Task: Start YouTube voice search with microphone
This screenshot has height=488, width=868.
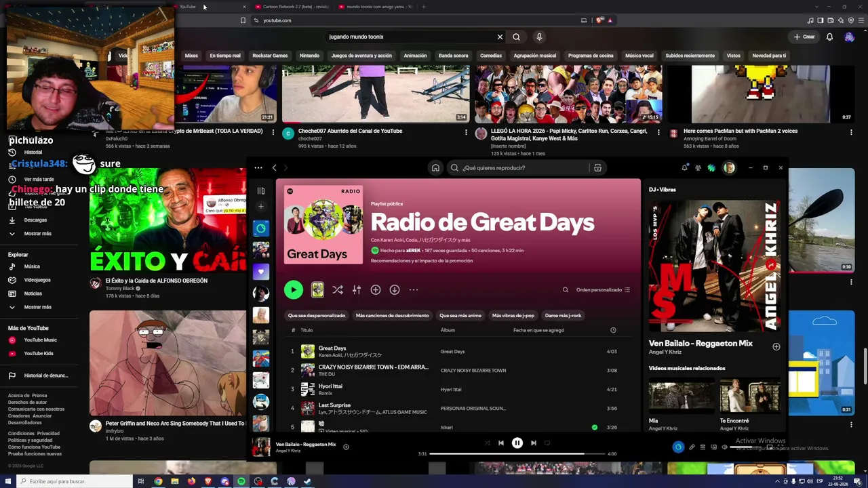Action: pyautogui.click(x=539, y=37)
